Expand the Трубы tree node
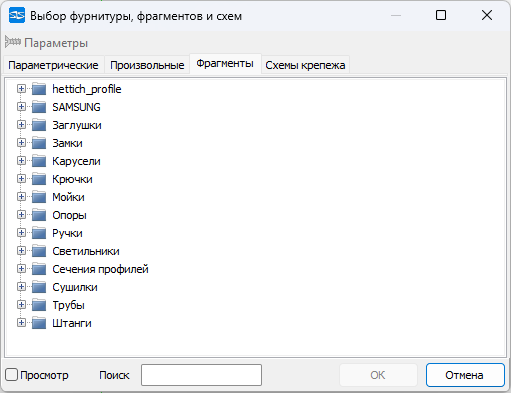511x393 pixels. [21, 305]
